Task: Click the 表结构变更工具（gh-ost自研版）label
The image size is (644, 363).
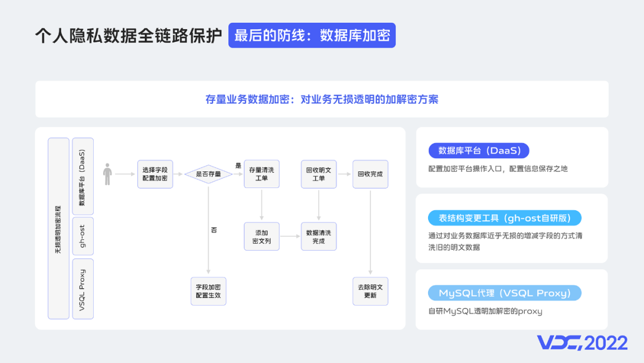Action: coord(504,218)
